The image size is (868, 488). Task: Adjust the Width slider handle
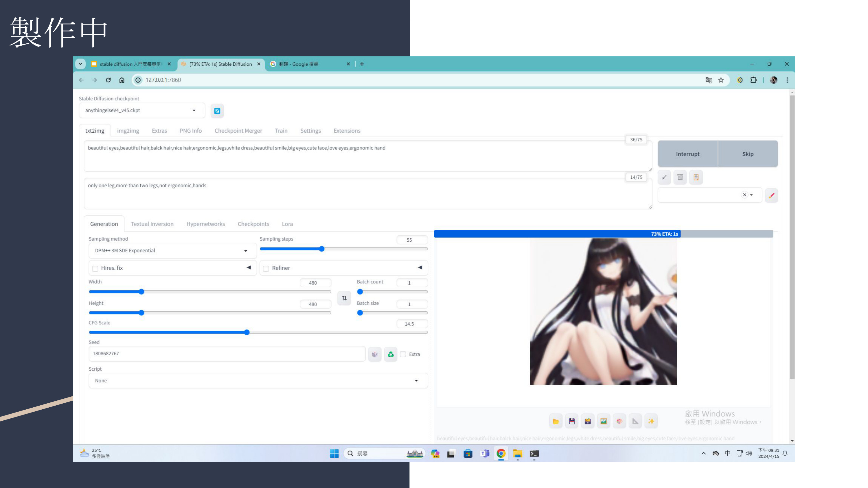click(x=141, y=292)
